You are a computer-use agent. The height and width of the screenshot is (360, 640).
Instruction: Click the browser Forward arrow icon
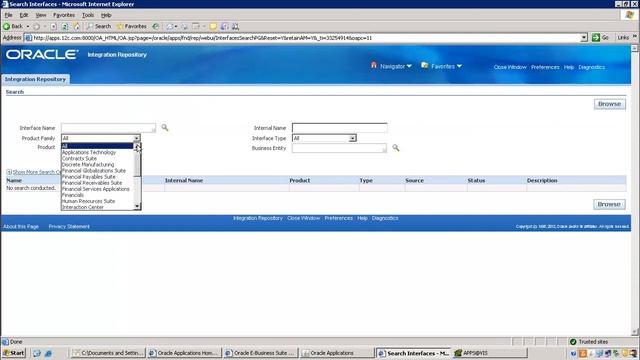point(36,26)
